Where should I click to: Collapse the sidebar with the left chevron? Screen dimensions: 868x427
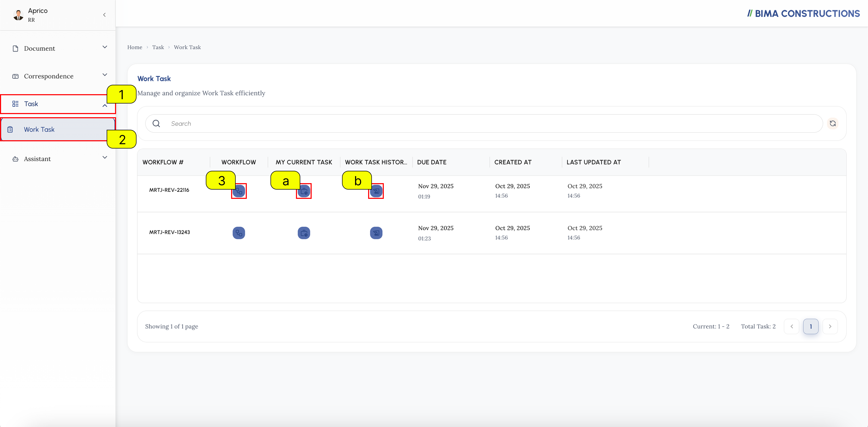point(105,15)
